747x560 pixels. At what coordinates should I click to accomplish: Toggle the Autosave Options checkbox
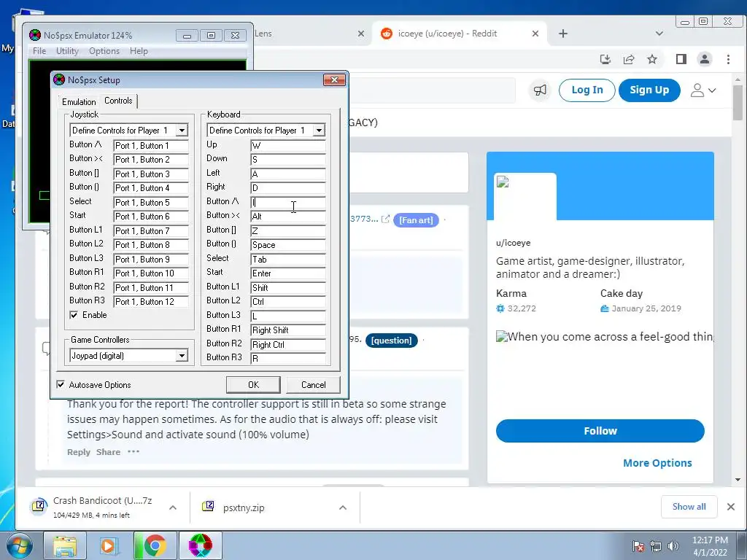coord(61,384)
